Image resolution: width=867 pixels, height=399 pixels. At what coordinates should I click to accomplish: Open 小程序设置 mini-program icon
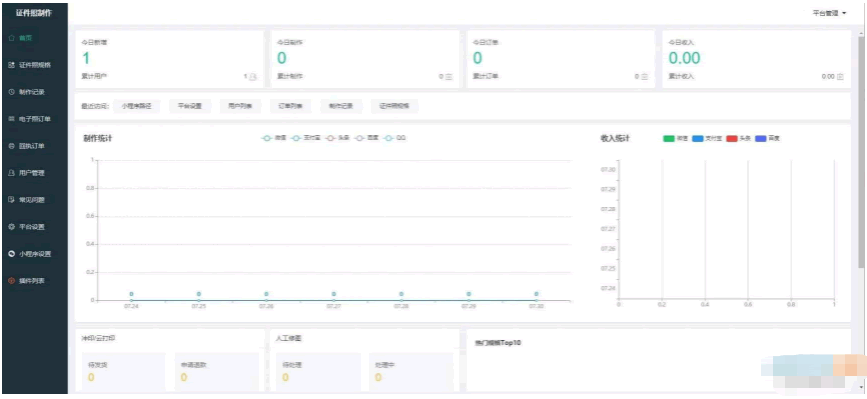pos(12,254)
